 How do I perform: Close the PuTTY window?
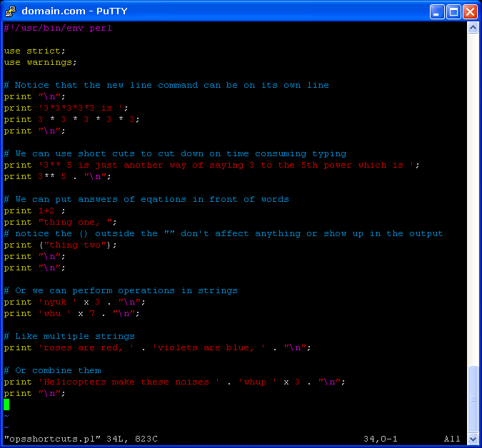coord(470,11)
